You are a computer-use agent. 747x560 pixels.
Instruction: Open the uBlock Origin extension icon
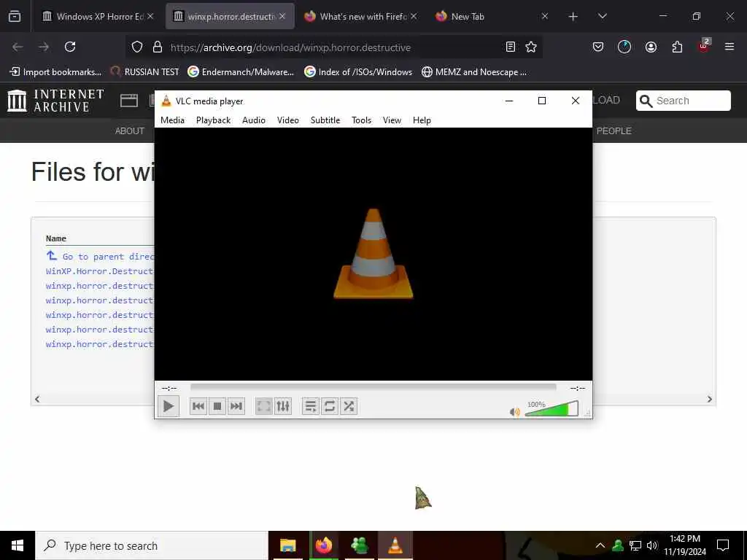pos(704,46)
